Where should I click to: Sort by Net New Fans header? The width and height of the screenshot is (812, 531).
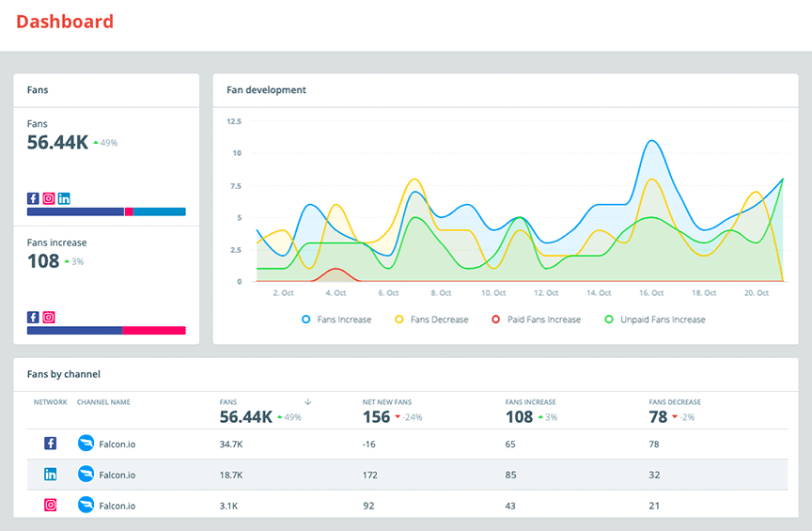pyautogui.click(x=387, y=402)
